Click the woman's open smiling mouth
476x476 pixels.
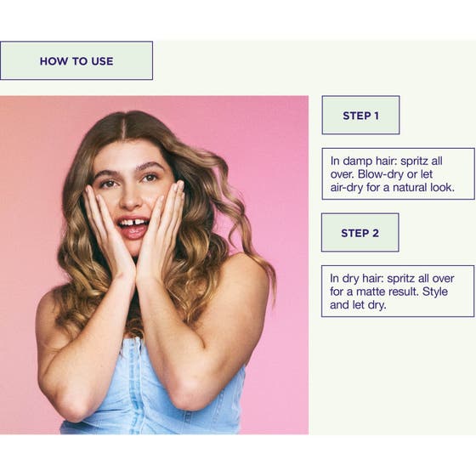click(x=133, y=227)
